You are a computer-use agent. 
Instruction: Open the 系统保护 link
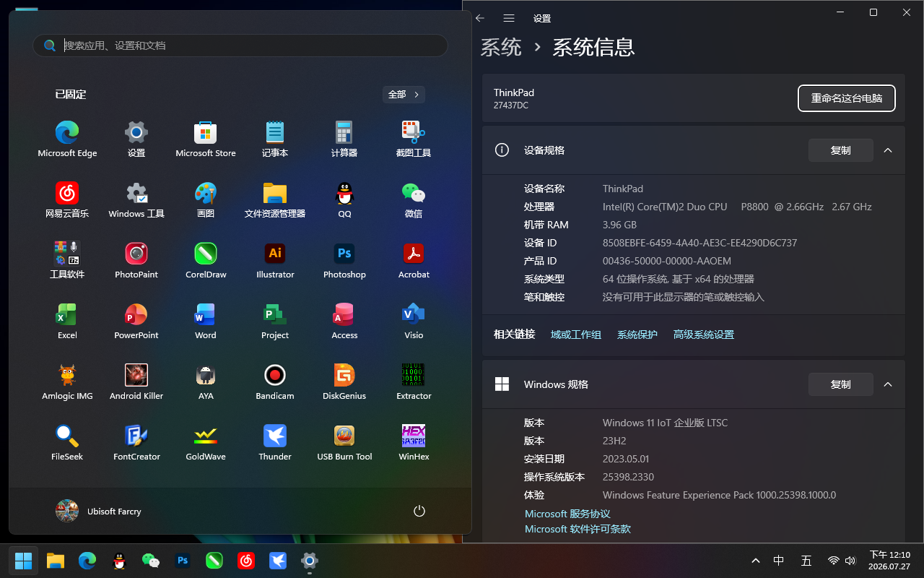coord(637,335)
